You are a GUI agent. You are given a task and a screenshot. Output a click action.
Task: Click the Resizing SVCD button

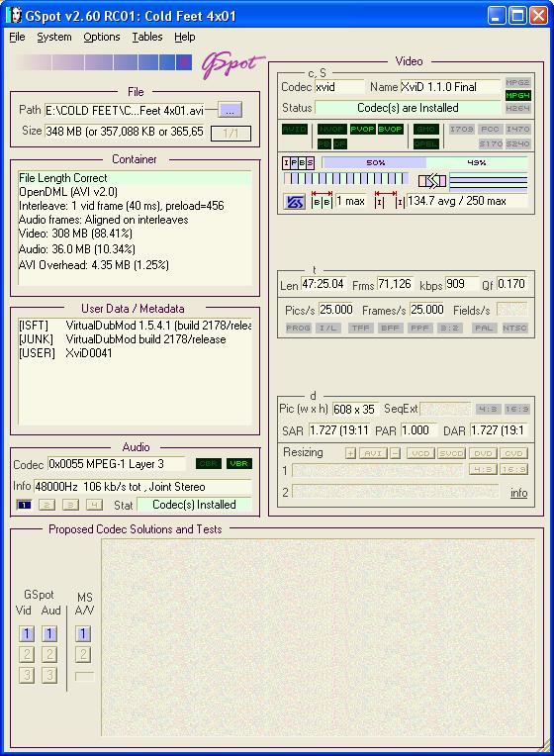[451, 453]
